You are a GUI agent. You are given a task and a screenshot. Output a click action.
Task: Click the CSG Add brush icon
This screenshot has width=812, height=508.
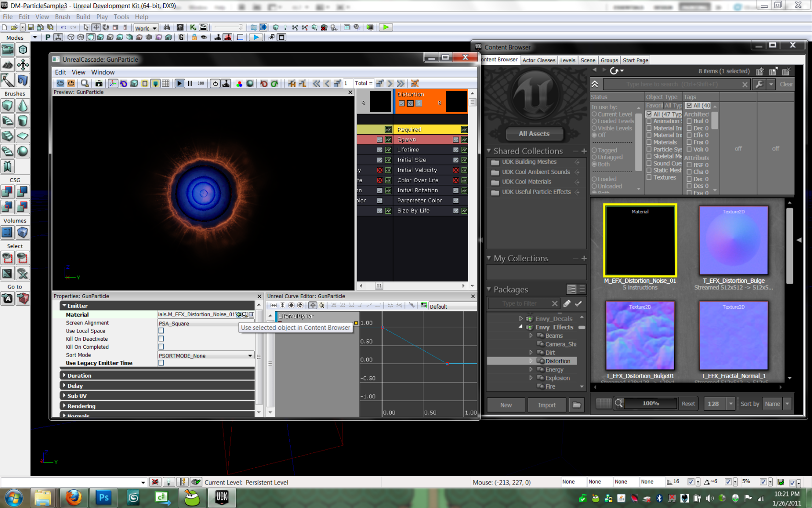coord(8,192)
